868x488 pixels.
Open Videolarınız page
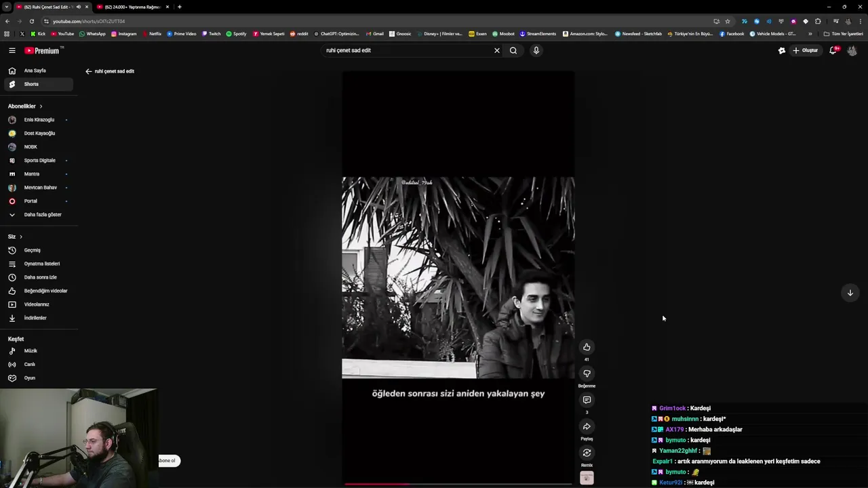[38, 304]
